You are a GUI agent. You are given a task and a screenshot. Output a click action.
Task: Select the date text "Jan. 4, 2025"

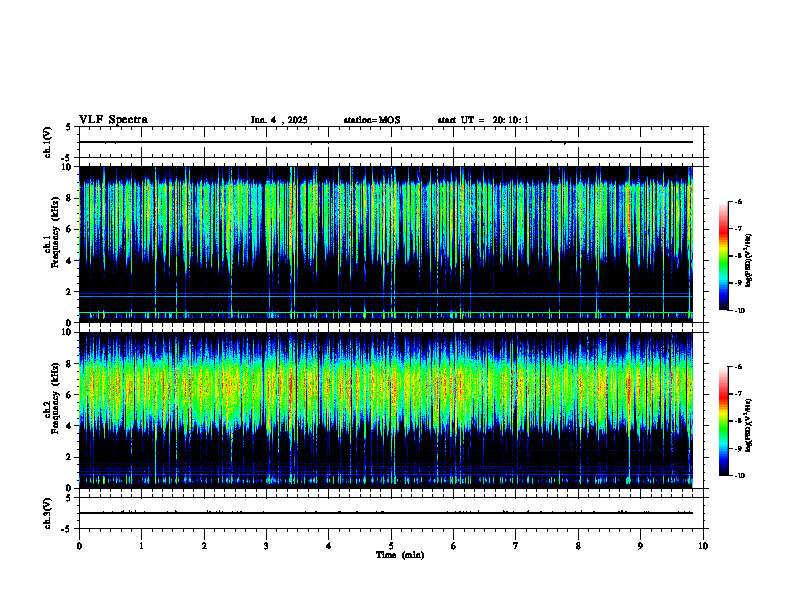[279, 120]
